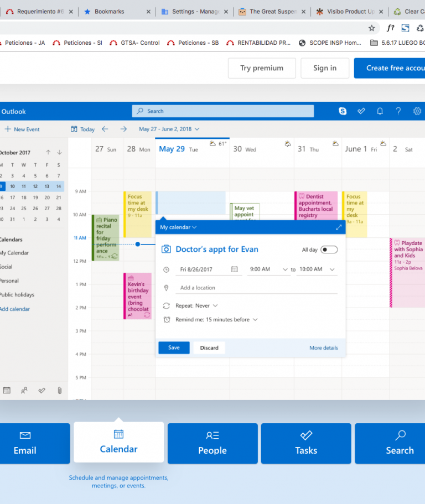The image size is (425, 504).
Task: Click the Try premium button
Action: 262,68
